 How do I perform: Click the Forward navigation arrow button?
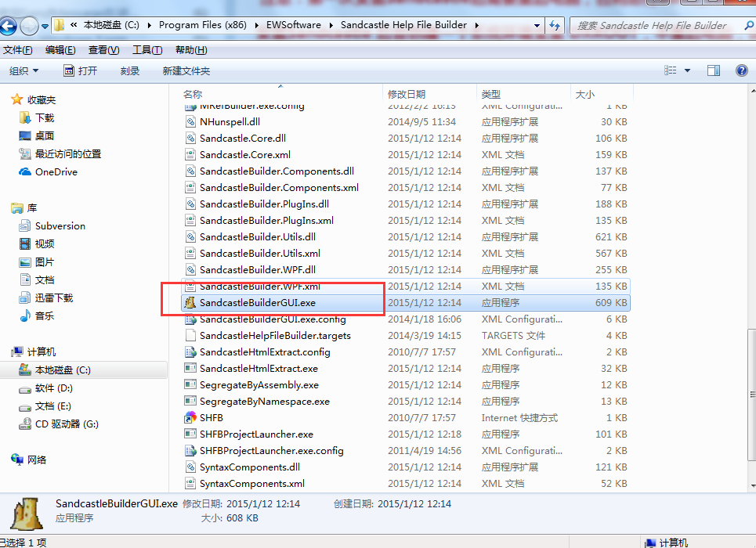coord(29,26)
